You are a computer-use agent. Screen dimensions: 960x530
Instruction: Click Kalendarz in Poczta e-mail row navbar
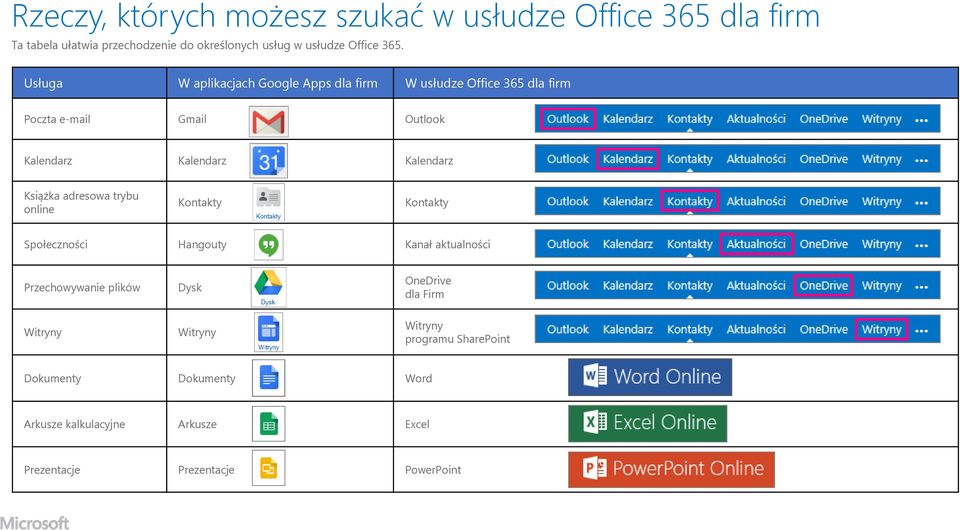coord(628,119)
